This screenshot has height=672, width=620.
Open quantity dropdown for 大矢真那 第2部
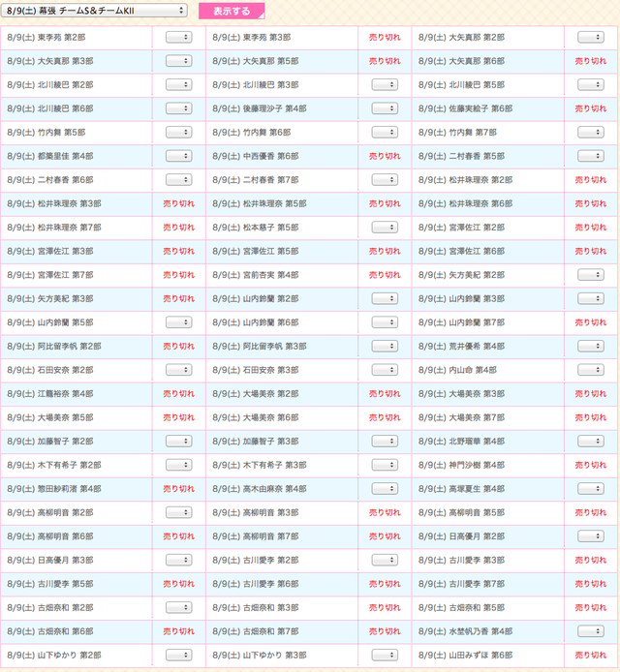tap(590, 38)
